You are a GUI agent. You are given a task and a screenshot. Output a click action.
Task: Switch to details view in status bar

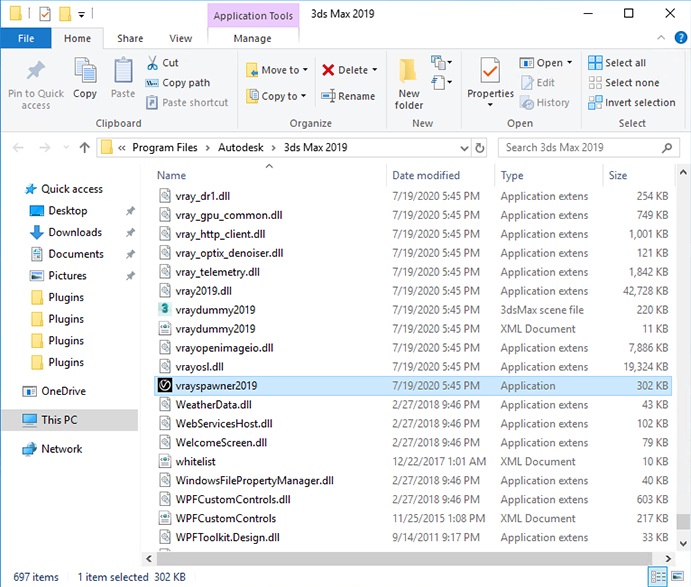point(658,577)
